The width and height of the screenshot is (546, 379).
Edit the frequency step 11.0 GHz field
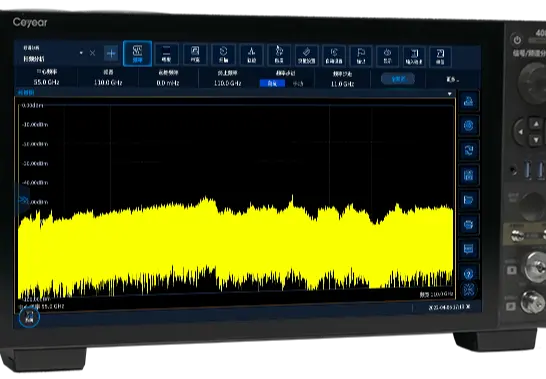coord(342,79)
